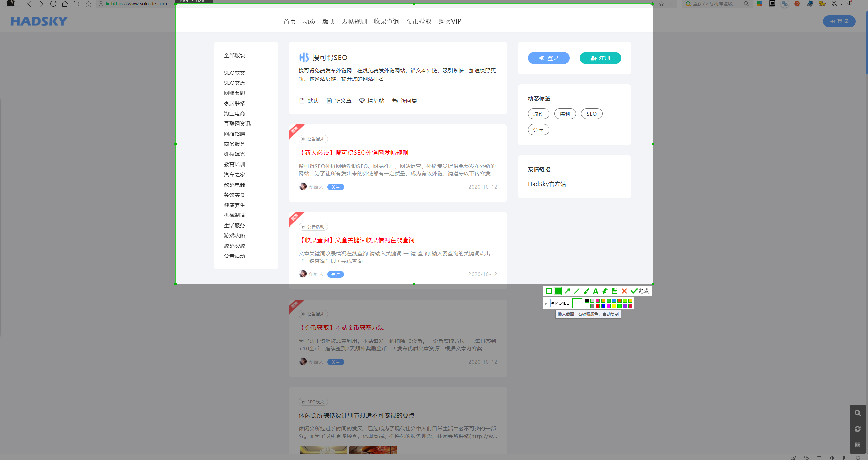Viewport: 868px width, 460px height.
Task: Choose the arrow drawing tool
Action: [567, 291]
